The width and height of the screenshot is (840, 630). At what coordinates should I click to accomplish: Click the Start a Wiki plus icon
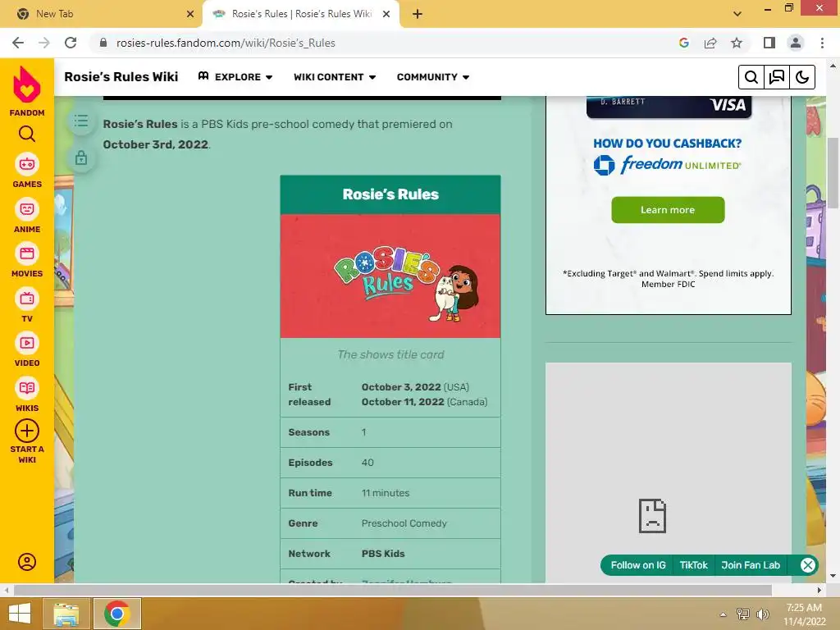pyautogui.click(x=27, y=431)
